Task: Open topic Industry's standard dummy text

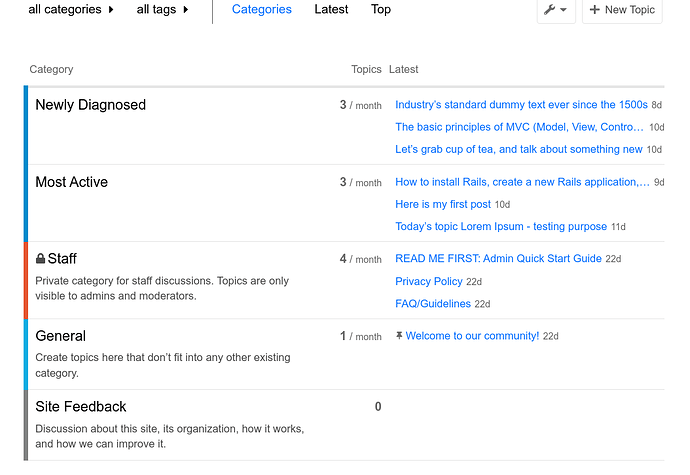Action: [521, 105]
